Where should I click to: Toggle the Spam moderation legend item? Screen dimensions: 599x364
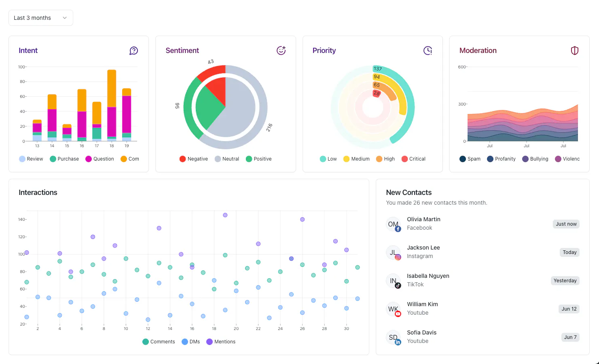470,159
